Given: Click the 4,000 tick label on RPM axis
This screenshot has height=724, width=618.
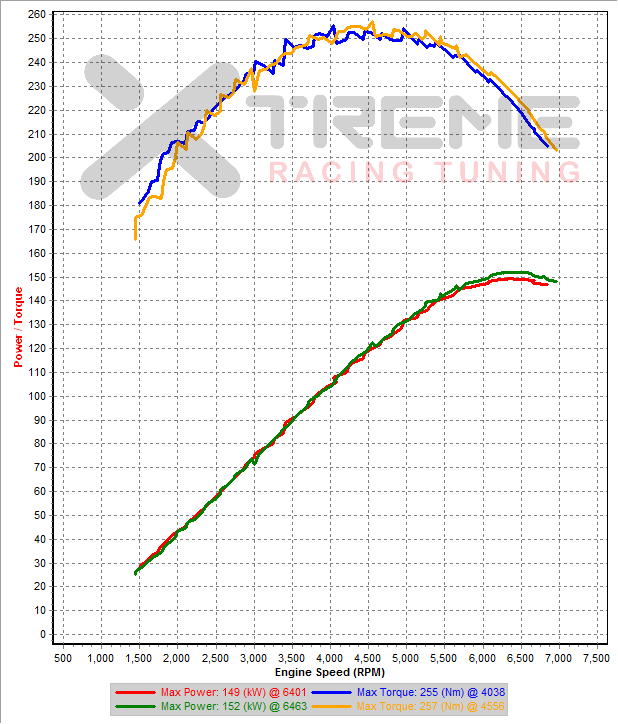Looking at the screenshot, I should [x=329, y=657].
